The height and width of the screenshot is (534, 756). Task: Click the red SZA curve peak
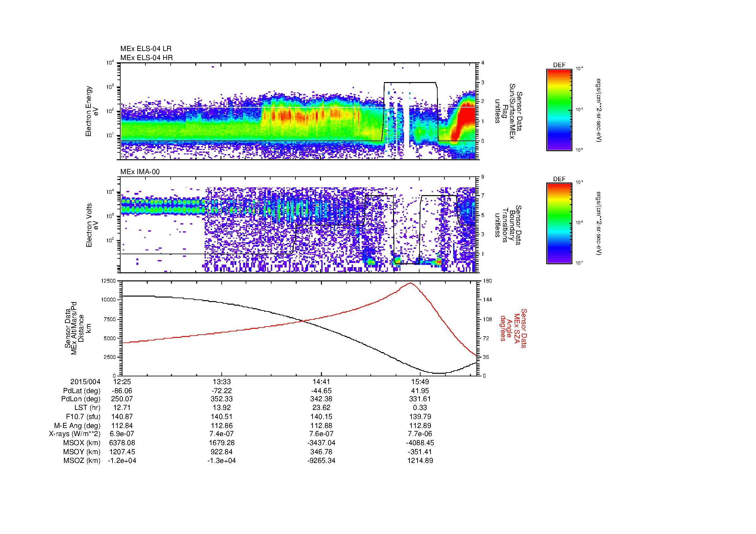410,283
